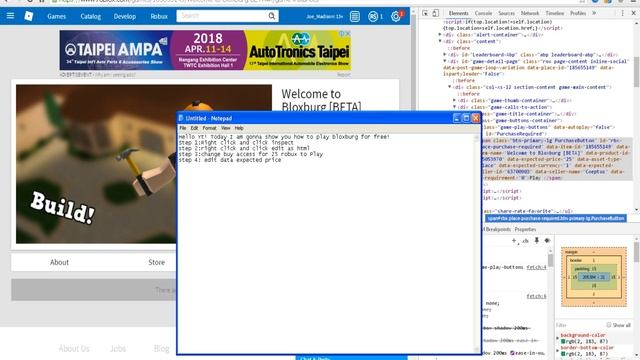The height and width of the screenshot is (360, 640).
Task: Open the game About tab
Action: pos(60,262)
